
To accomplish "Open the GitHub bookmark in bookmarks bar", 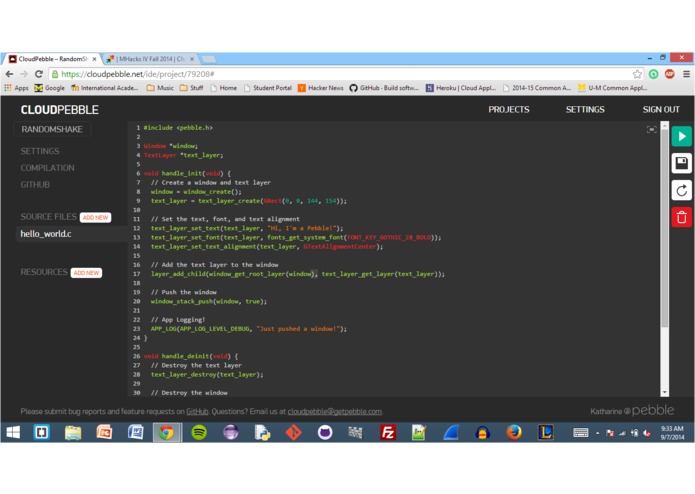I will 384,88.
